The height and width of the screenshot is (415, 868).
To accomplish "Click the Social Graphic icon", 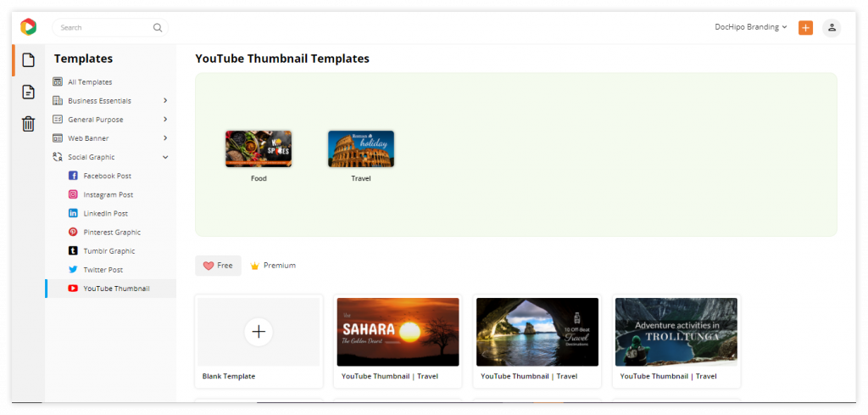I will click(58, 157).
